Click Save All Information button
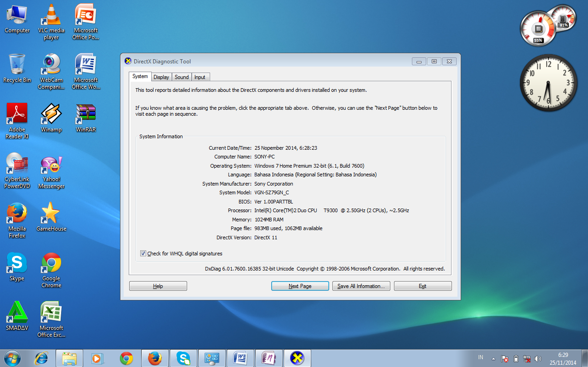 coord(361,286)
